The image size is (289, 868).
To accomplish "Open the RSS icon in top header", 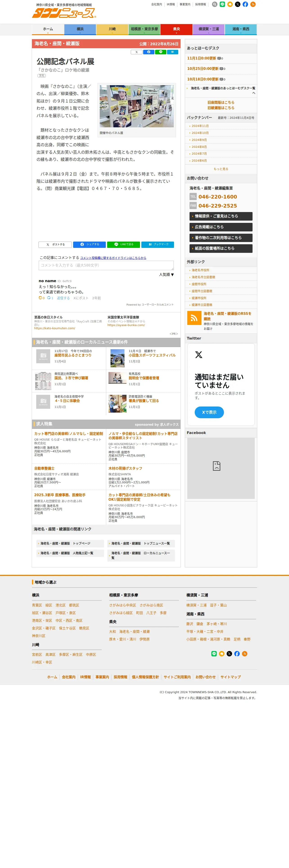I will 253,4.
